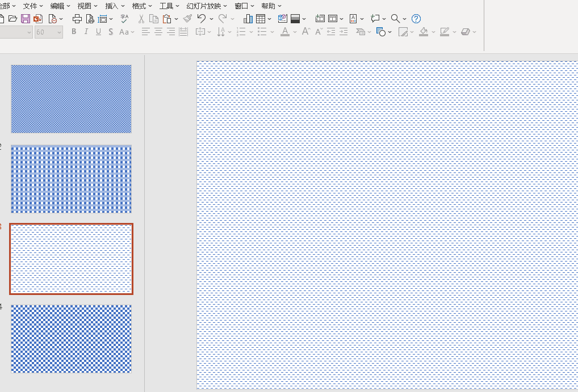Screen dimensions: 578x392
Task: Open the Help question mark icon
Action: coord(416,19)
